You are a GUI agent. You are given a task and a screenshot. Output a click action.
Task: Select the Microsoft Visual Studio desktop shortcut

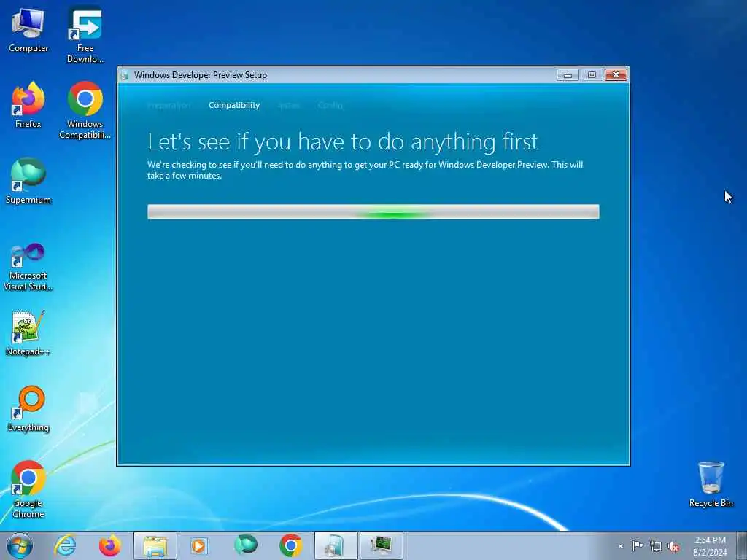tap(28, 267)
